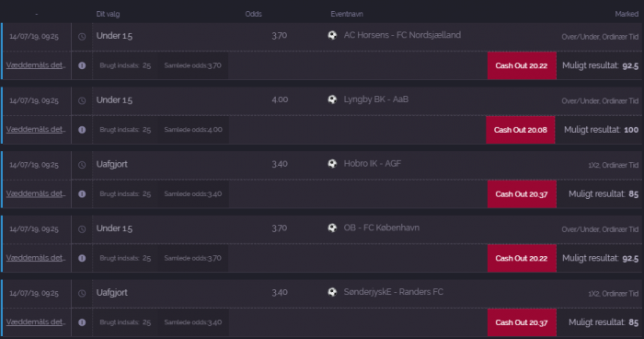Click the clock icon for Lyngby BK bet

pos(82,100)
